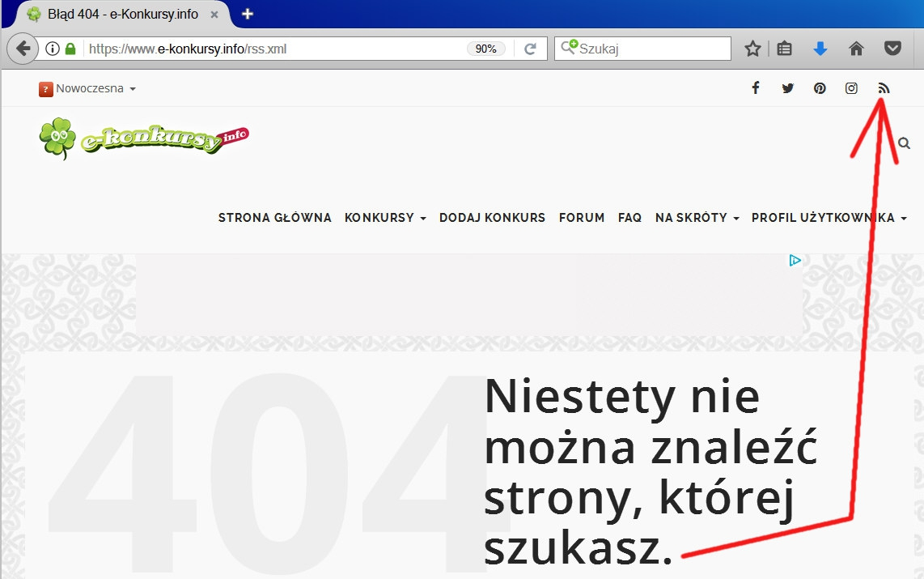The height and width of the screenshot is (579, 924).
Task: Click the Pocket save icon
Action: coord(892,49)
